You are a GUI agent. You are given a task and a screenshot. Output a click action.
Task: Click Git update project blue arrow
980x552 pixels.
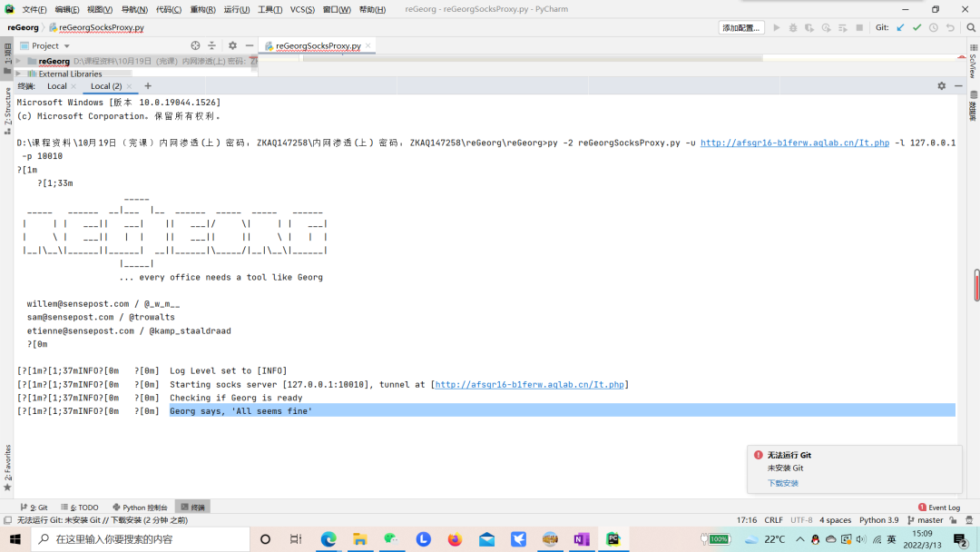click(900, 27)
